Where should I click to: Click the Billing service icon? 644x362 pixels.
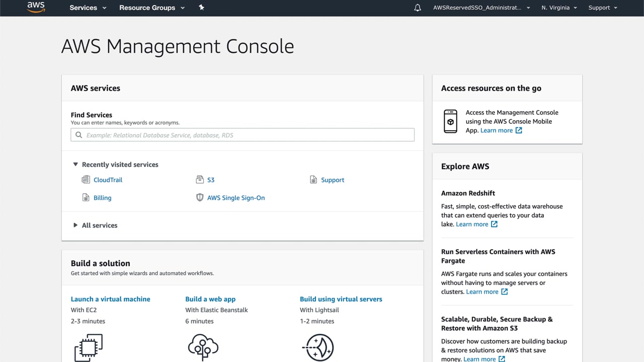tap(86, 198)
